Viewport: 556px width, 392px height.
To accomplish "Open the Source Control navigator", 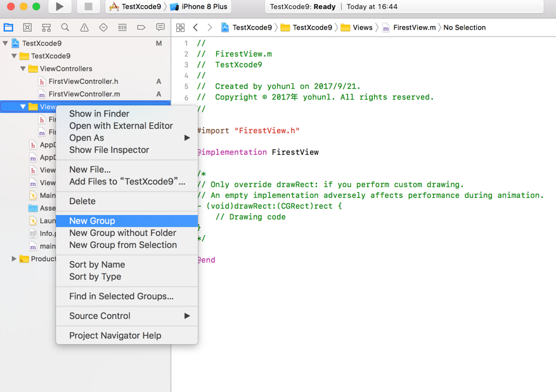I will [x=27, y=27].
